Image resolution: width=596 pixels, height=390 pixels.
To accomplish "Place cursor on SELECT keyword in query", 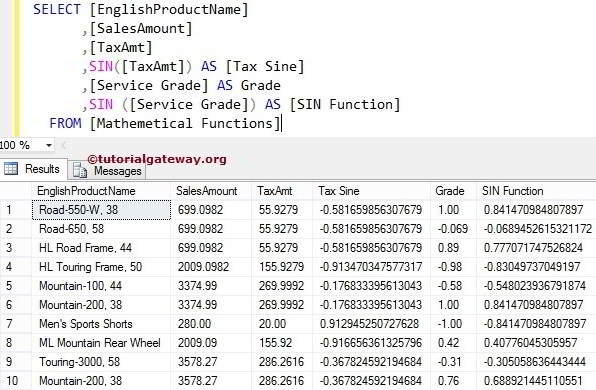I will pyautogui.click(x=57, y=9).
